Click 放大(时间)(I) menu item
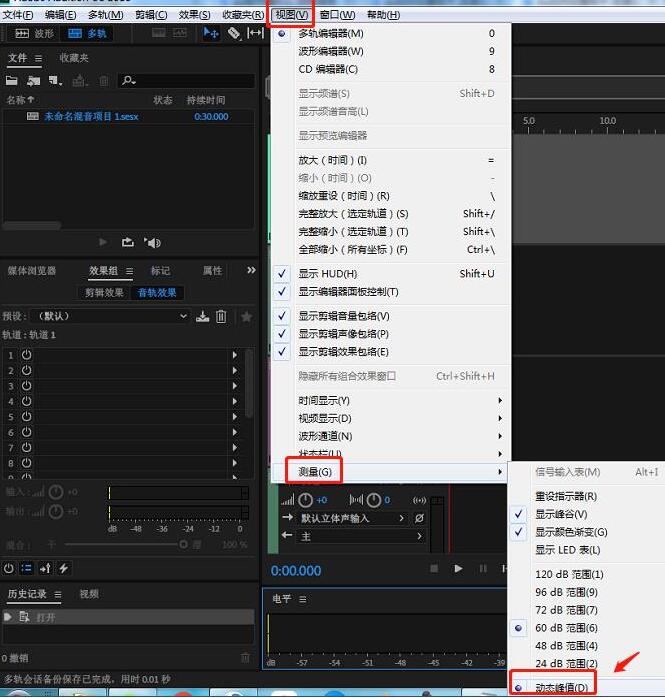 pos(392,160)
